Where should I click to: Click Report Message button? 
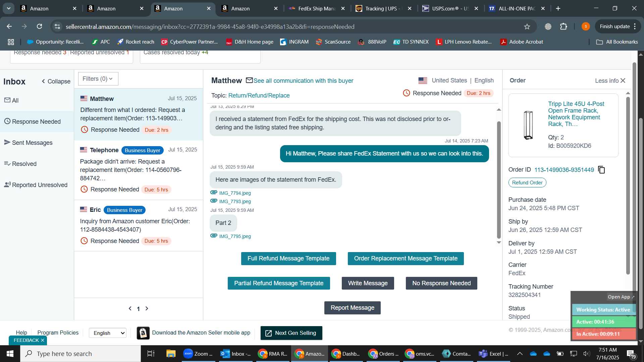click(352, 308)
